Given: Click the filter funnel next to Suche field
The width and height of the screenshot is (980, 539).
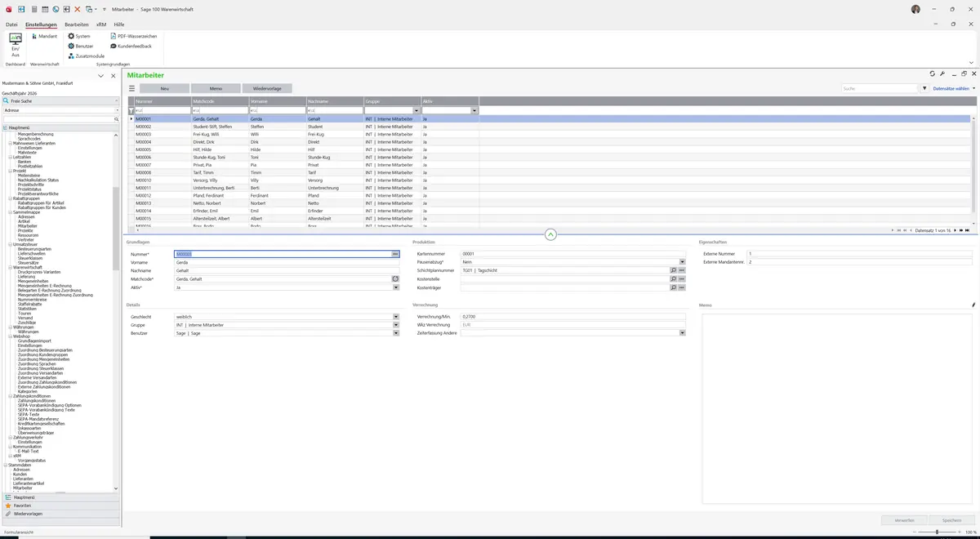Looking at the screenshot, I should [x=924, y=88].
